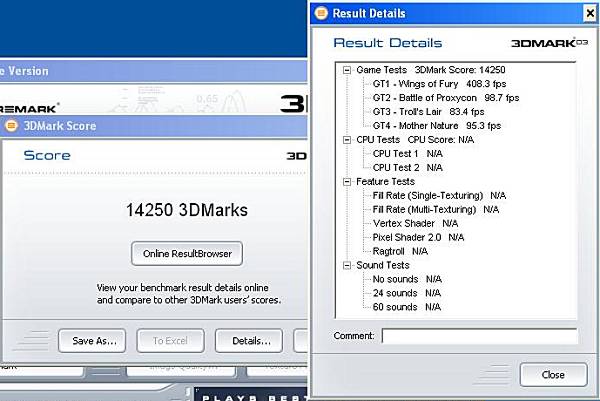Open the Save As dialog
600x401 pixels.
point(92,341)
